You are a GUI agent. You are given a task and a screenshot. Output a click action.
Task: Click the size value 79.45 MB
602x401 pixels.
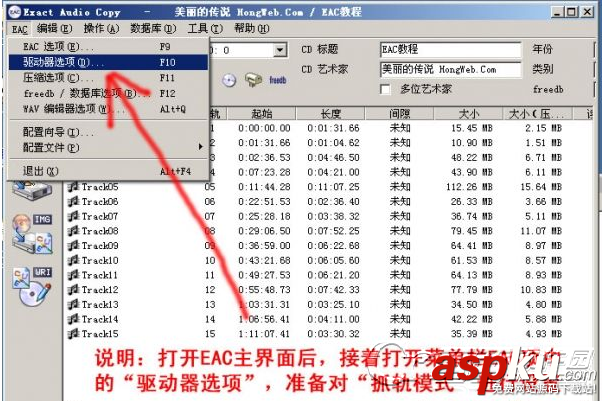point(471,231)
